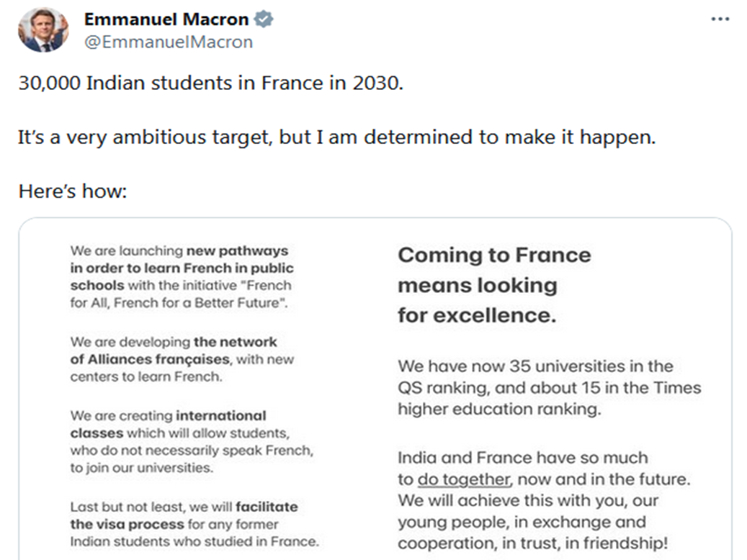This screenshot has height=560, width=747.
Task: Click the blue verified badge icon
Action: pos(264,19)
